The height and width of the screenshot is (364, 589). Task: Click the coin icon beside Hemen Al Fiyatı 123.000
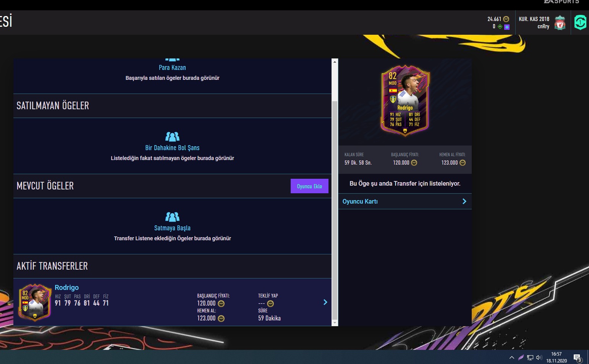(463, 163)
